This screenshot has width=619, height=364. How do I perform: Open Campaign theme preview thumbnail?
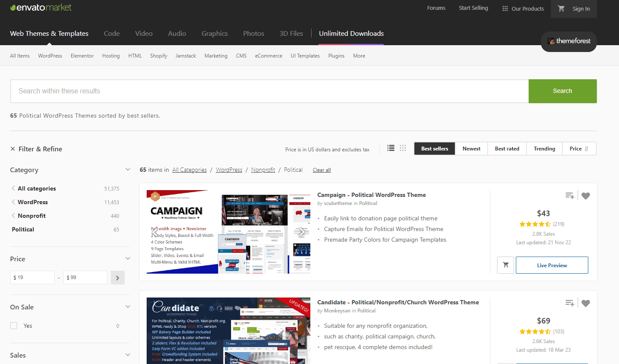tap(229, 232)
